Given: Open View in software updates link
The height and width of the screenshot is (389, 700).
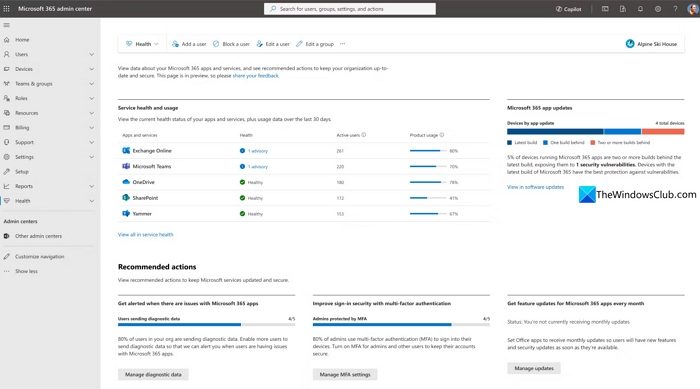Looking at the screenshot, I should click(x=535, y=187).
